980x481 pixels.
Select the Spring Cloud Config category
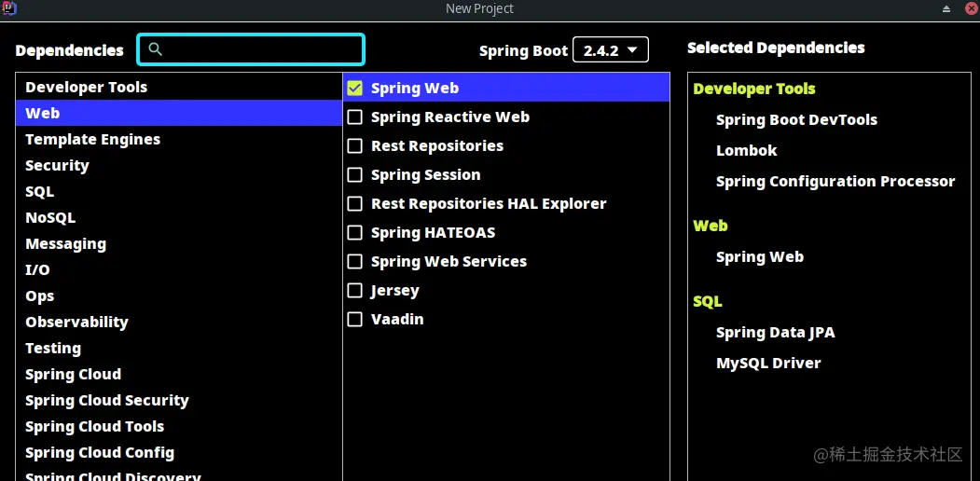click(179, 453)
